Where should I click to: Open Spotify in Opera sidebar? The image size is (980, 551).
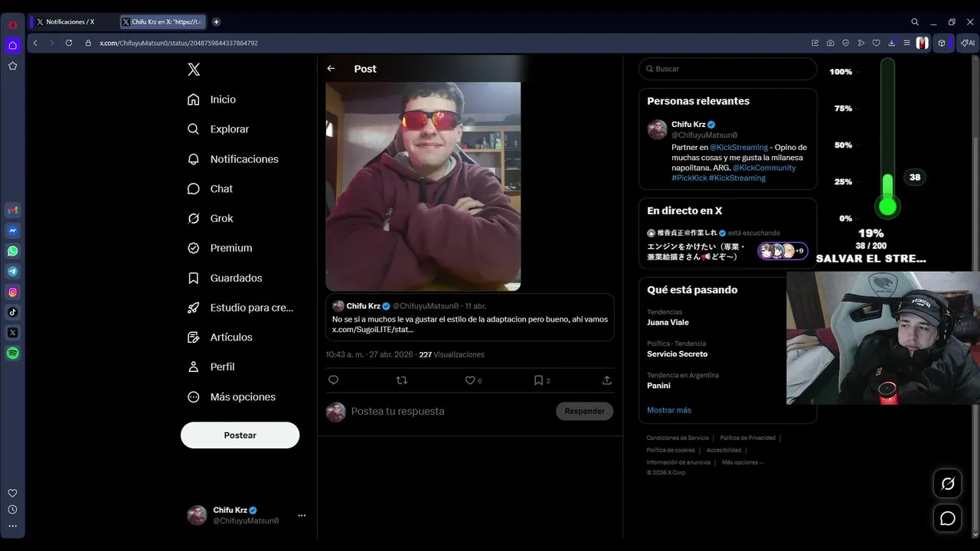pyautogui.click(x=12, y=354)
